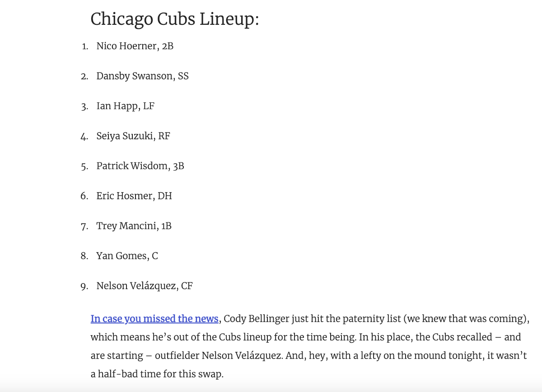Click the number 1 list marker
The image size is (542, 392).
pyautogui.click(x=85, y=46)
